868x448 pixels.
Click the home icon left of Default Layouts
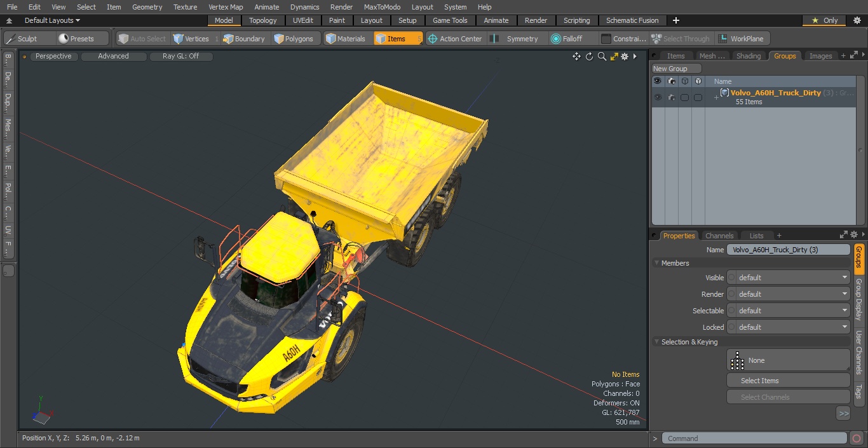(x=9, y=20)
